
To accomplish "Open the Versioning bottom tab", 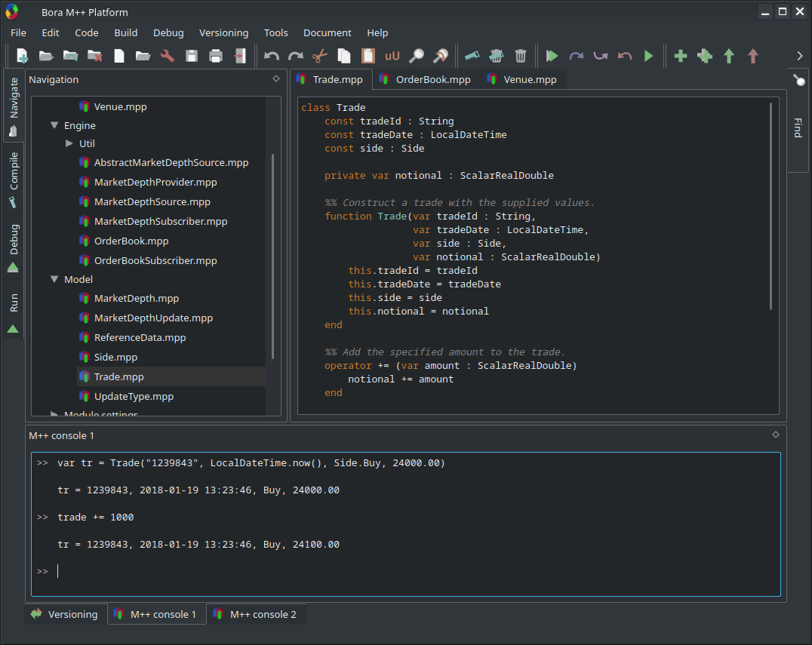I will (65, 615).
